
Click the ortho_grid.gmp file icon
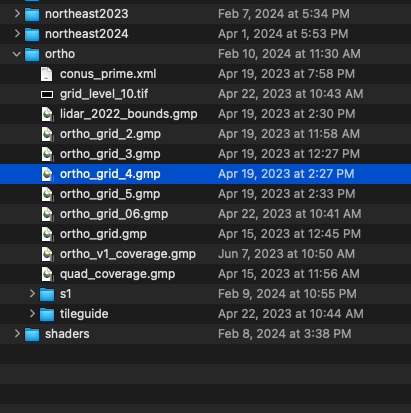click(48, 234)
